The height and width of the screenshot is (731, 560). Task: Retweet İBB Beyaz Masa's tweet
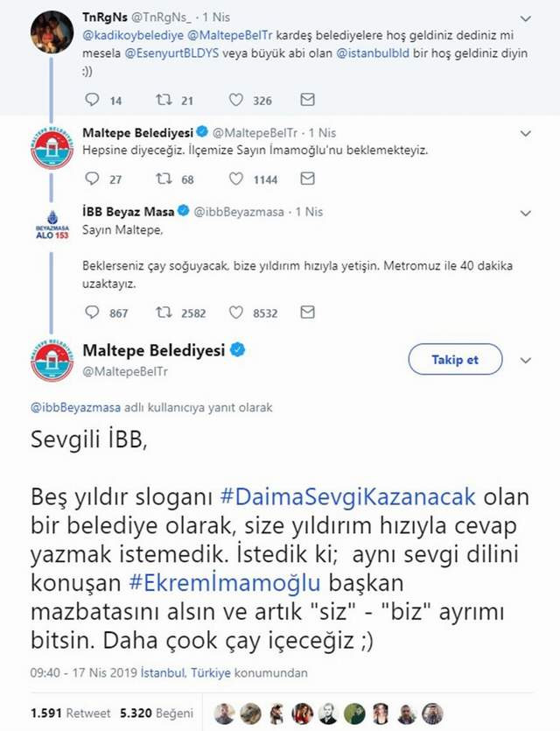tap(163, 313)
